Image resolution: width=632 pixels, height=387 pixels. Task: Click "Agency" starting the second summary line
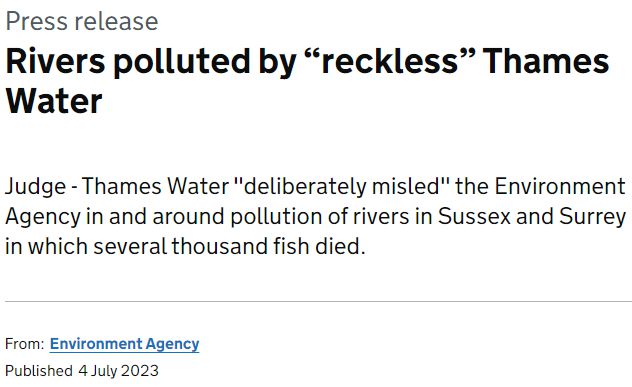[x=43, y=217]
